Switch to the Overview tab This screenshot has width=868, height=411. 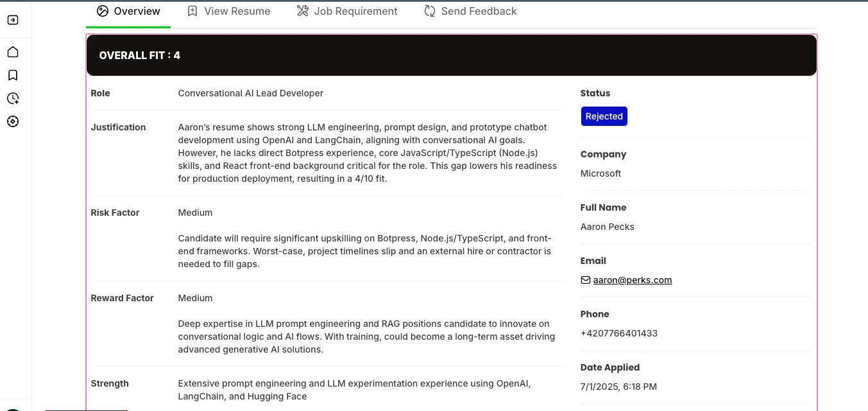137,11
